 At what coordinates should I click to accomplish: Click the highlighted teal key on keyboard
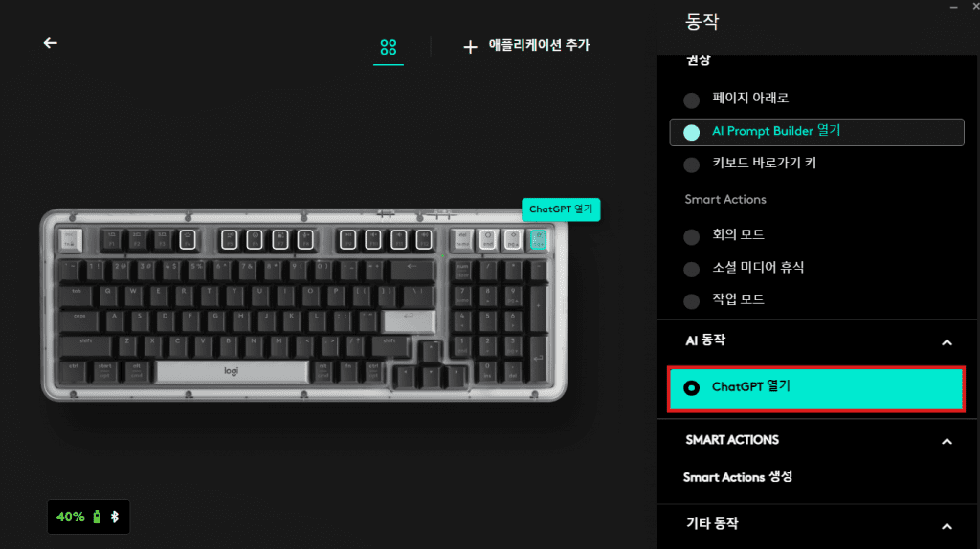click(538, 240)
